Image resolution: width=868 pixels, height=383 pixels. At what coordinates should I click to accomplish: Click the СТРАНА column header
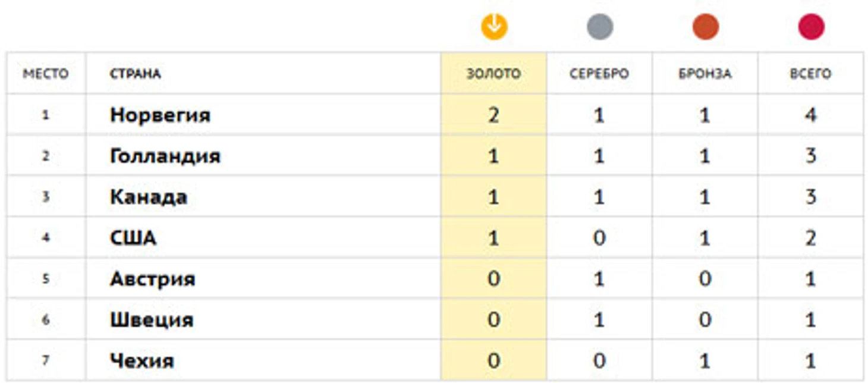[x=135, y=74]
